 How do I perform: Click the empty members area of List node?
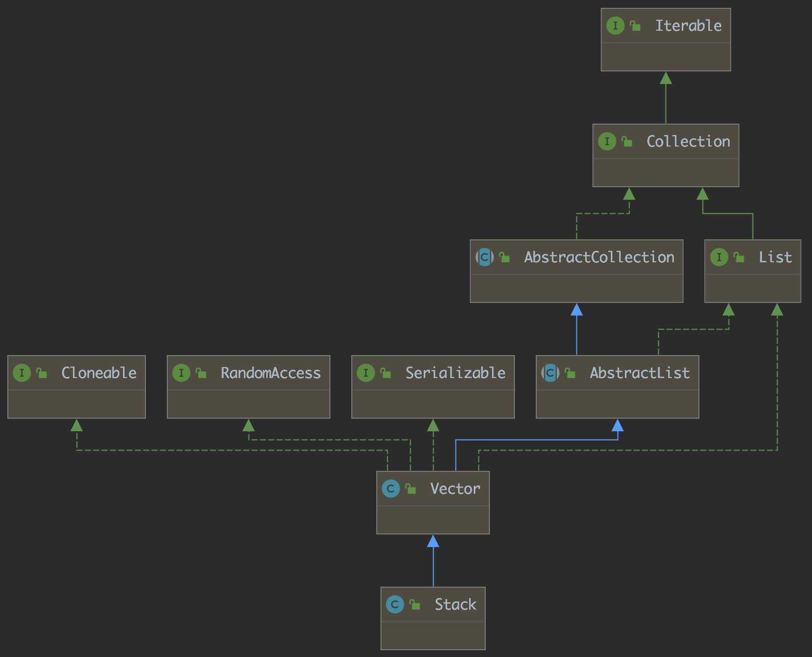[x=753, y=288]
